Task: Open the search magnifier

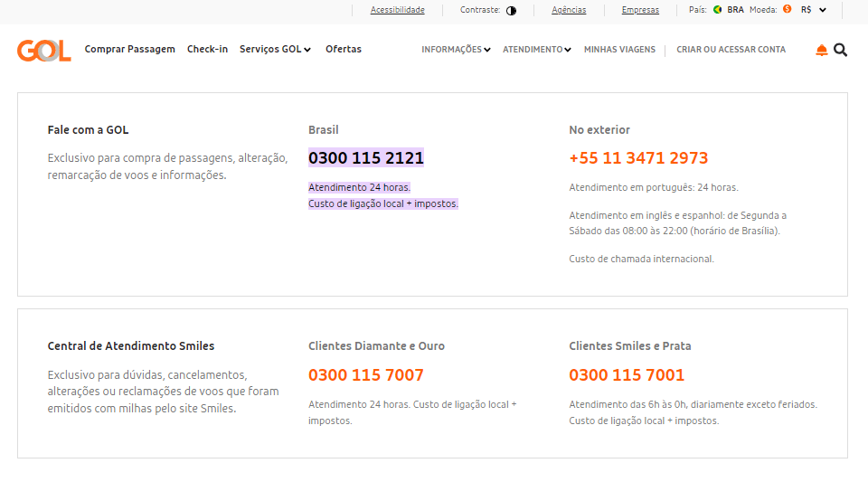Action: click(841, 50)
